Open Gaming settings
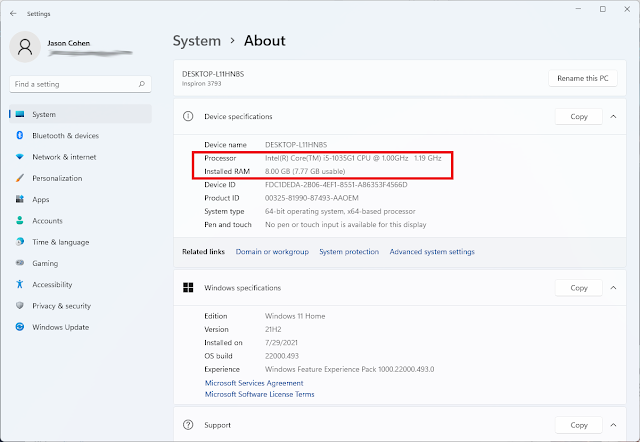Screen dimensions: 640x442 80,263
